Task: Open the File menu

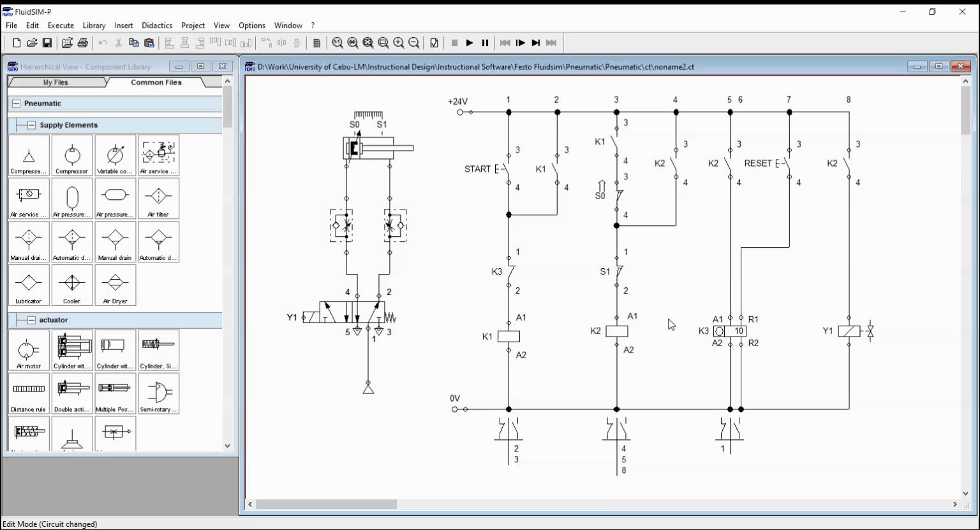Action: [11, 26]
